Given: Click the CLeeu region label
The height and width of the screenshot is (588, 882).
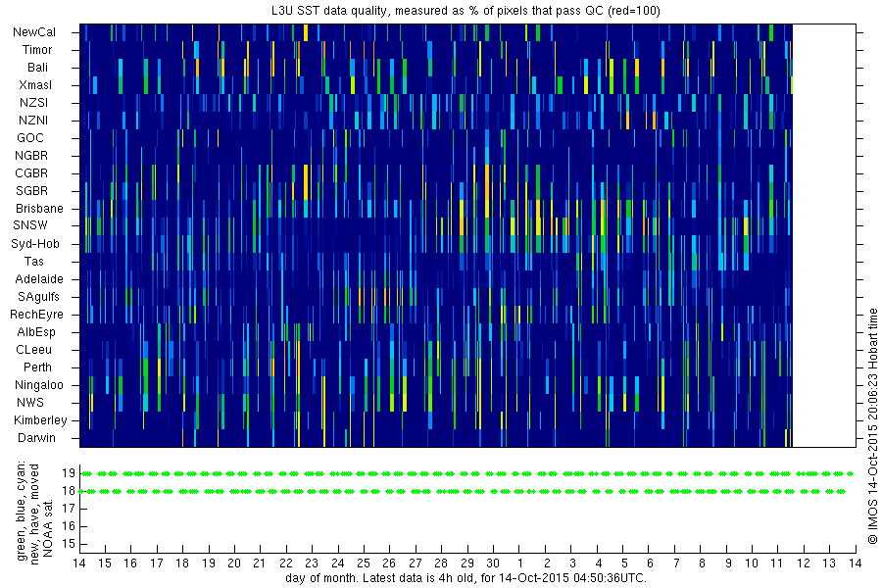Looking at the screenshot, I should click(33, 350).
